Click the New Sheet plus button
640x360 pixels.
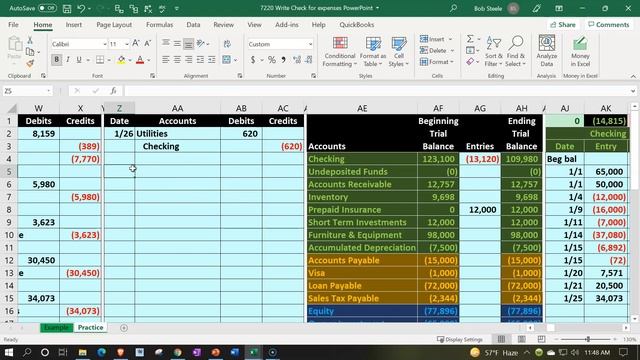[x=124, y=328]
